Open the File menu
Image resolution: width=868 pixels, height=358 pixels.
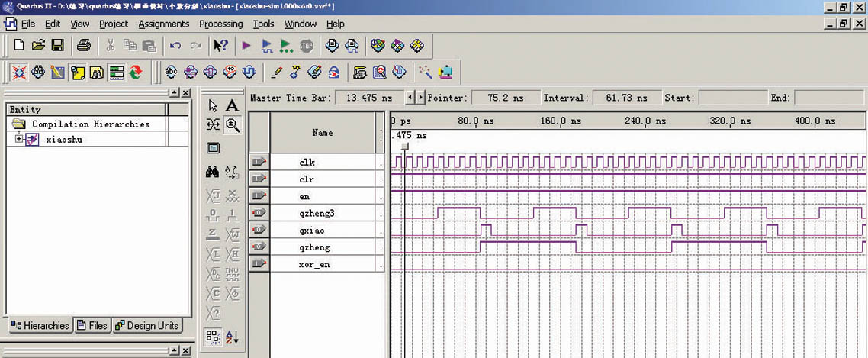point(27,24)
